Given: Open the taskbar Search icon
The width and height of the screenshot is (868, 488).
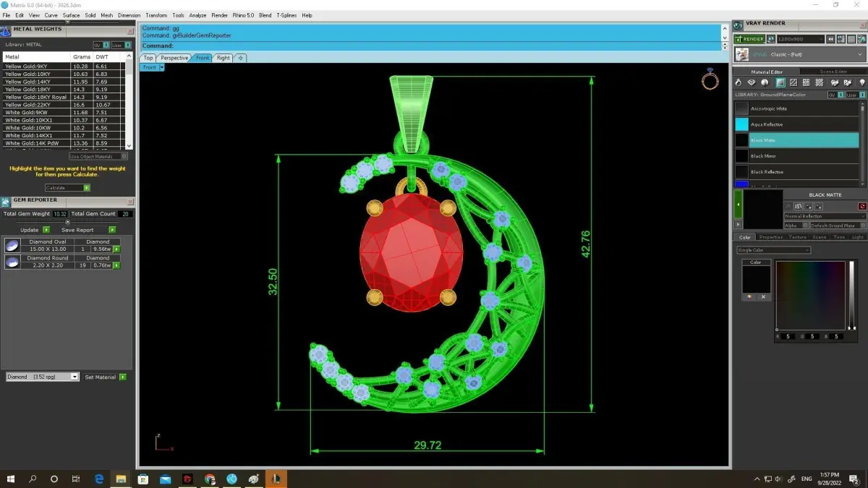Looking at the screenshot, I should (x=33, y=479).
